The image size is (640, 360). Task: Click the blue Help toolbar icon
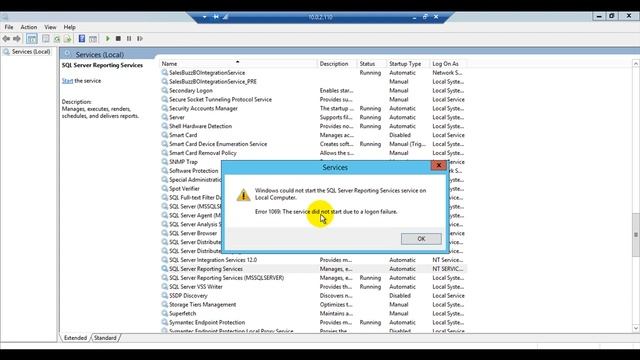point(82,39)
